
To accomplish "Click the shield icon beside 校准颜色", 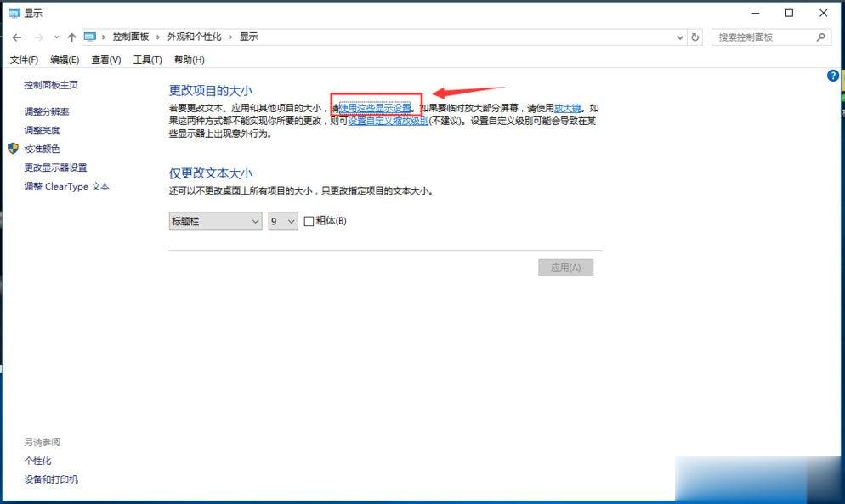I will tap(14, 148).
